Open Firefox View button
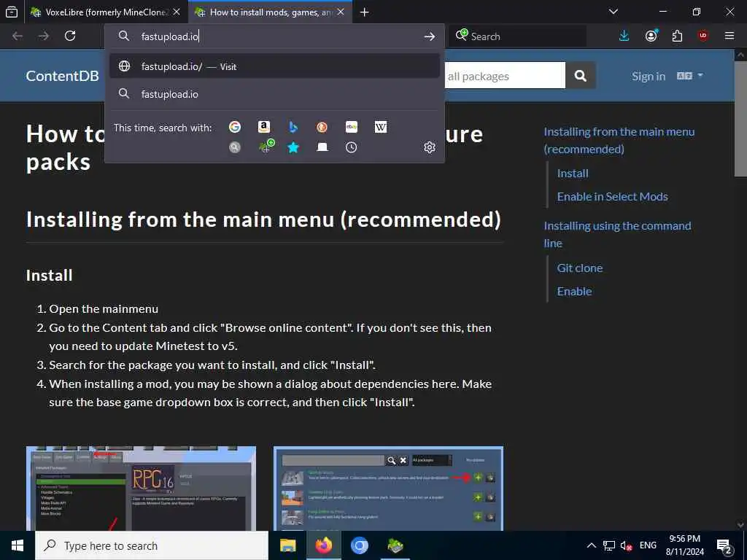747x560 pixels. coord(12,12)
